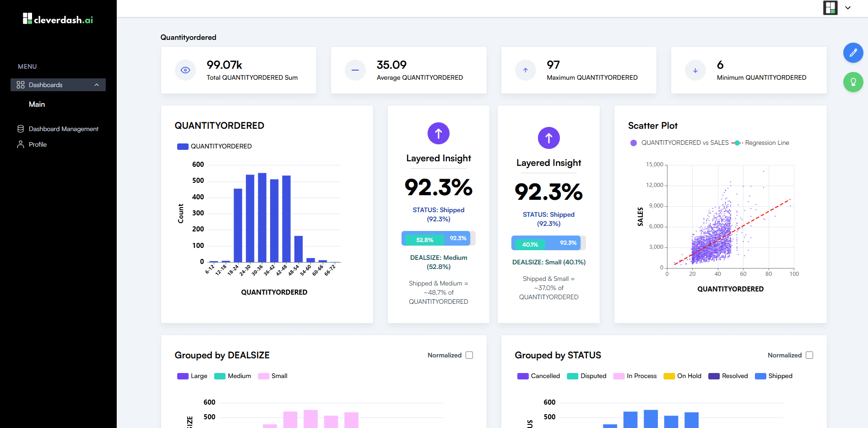Viewport: 868px width, 428px height.
Task: Click the green lightbulb insights button
Action: pos(853,82)
